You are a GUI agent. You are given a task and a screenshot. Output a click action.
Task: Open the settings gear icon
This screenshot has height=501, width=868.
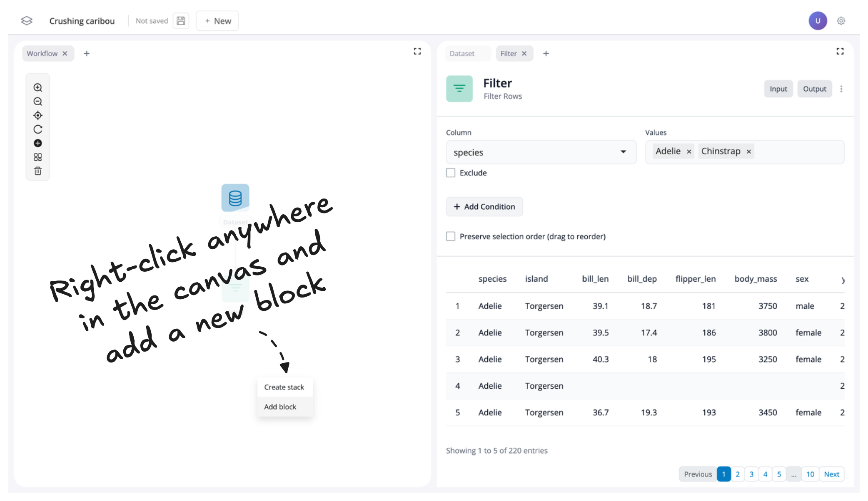click(x=841, y=21)
